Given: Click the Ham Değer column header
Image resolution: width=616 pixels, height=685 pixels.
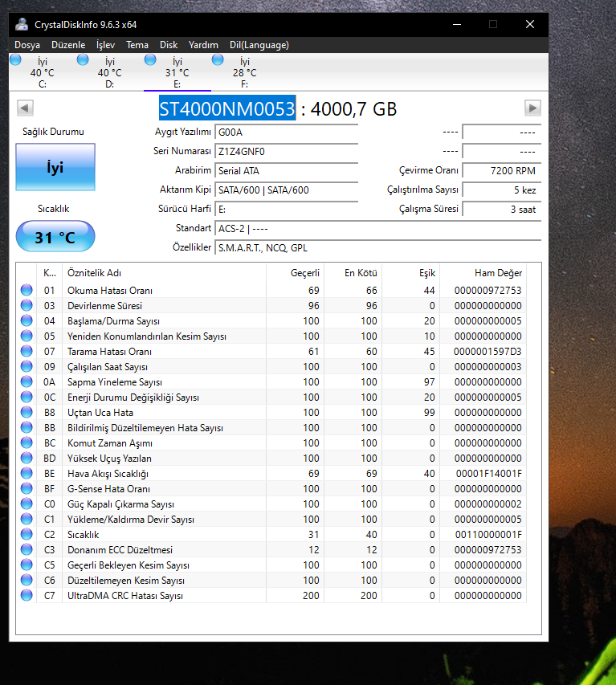Looking at the screenshot, I should pos(483,273).
